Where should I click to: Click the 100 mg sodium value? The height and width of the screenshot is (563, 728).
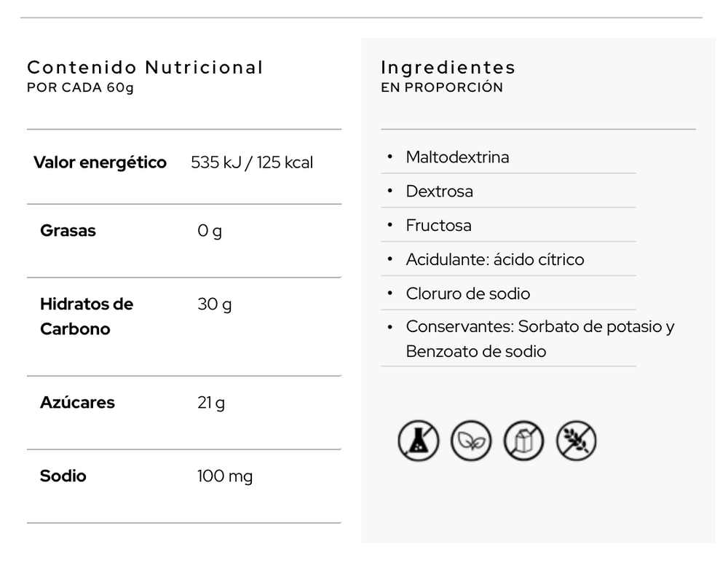click(x=225, y=477)
